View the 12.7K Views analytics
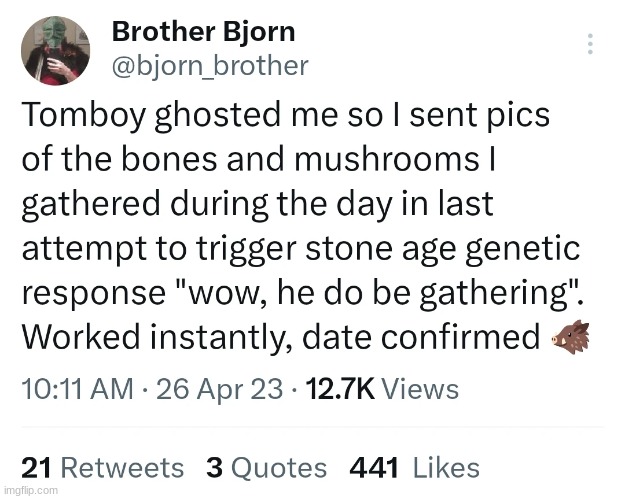 [x=382, y=389]
